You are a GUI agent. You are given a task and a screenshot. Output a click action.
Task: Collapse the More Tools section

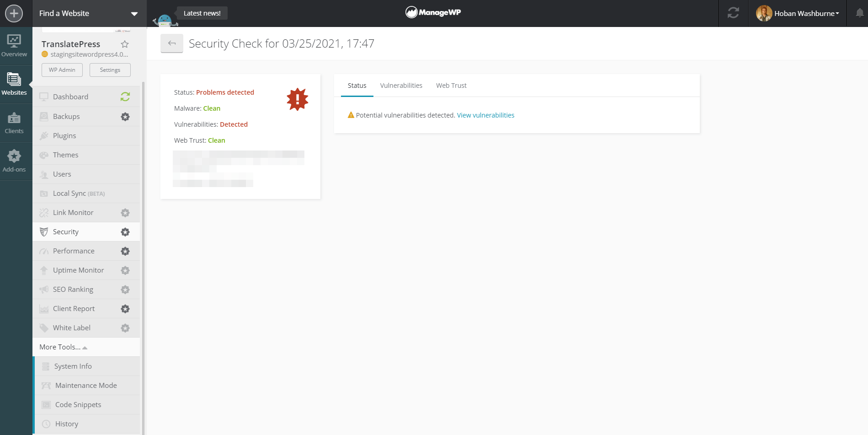tap(64, 347)
